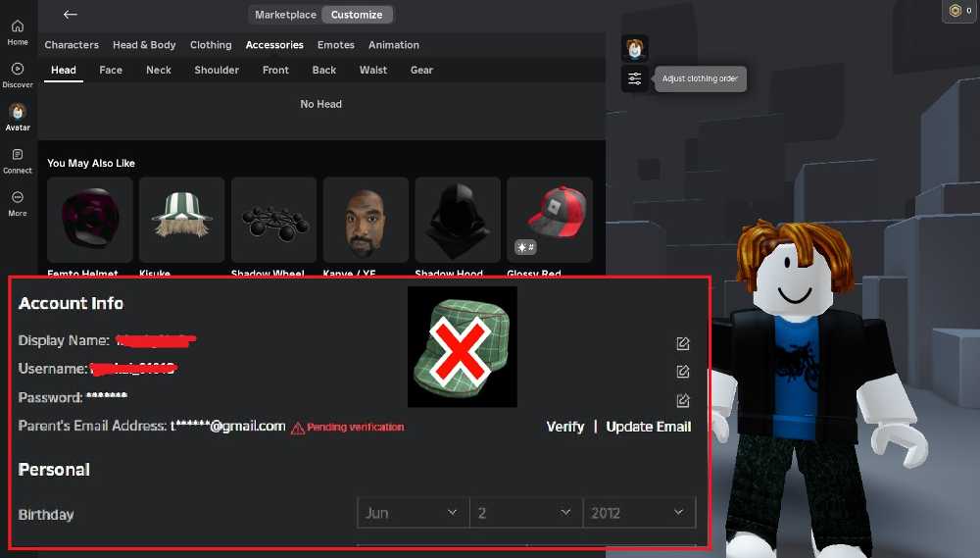Click the green plaid hat image
This screenshot has height=558, width=980.
tap(462, 347)
